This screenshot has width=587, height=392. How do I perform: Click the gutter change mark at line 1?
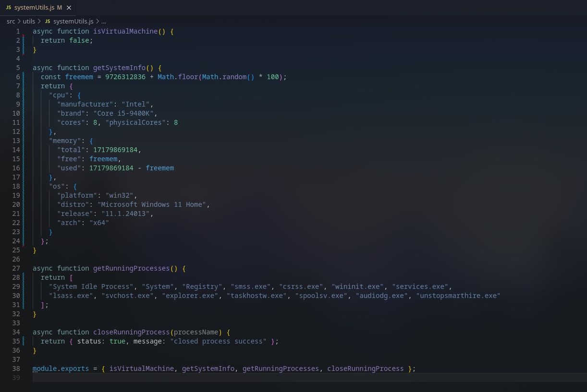point(24,31)
